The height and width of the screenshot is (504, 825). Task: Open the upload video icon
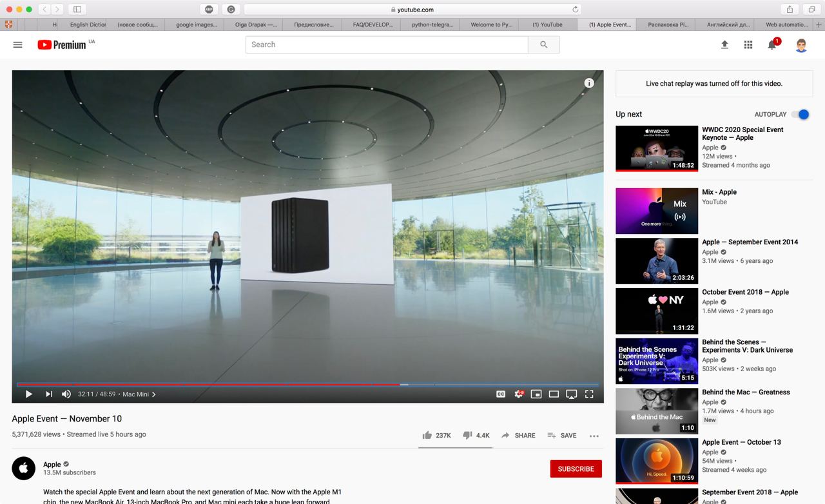point(724,44)
